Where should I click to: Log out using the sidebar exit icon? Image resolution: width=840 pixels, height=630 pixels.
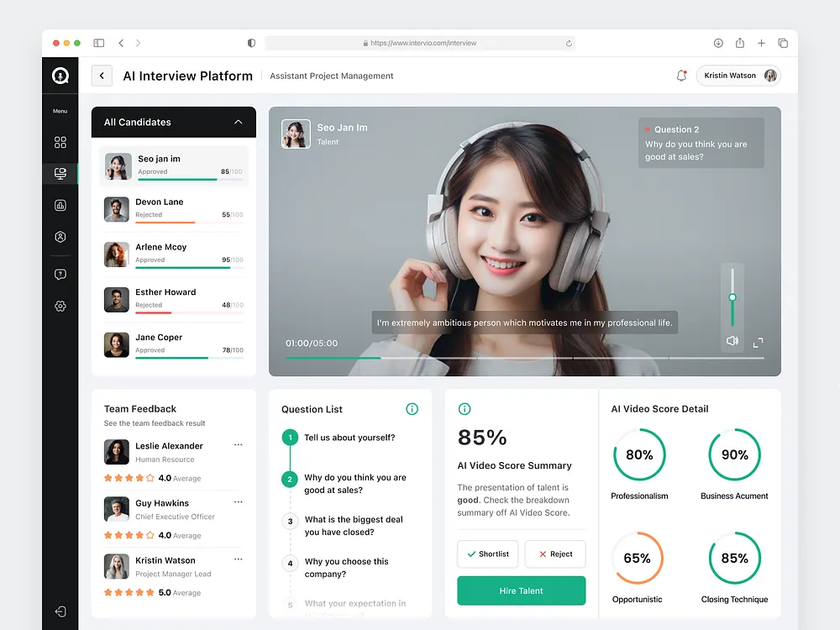60,612
